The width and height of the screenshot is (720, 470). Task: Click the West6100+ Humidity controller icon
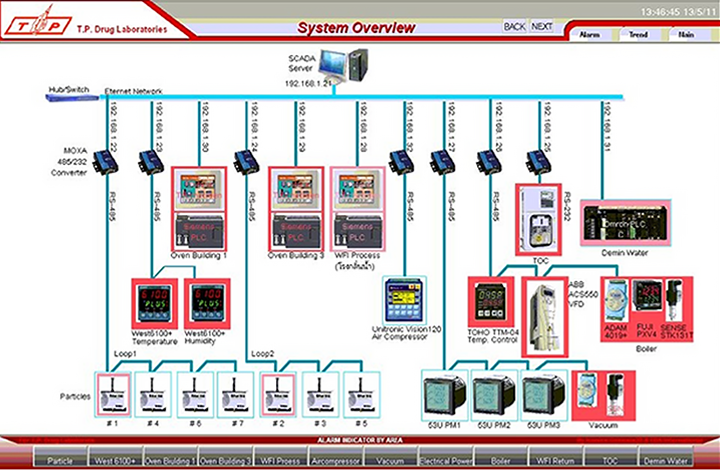pyautogui.click(x=209, y=307)
